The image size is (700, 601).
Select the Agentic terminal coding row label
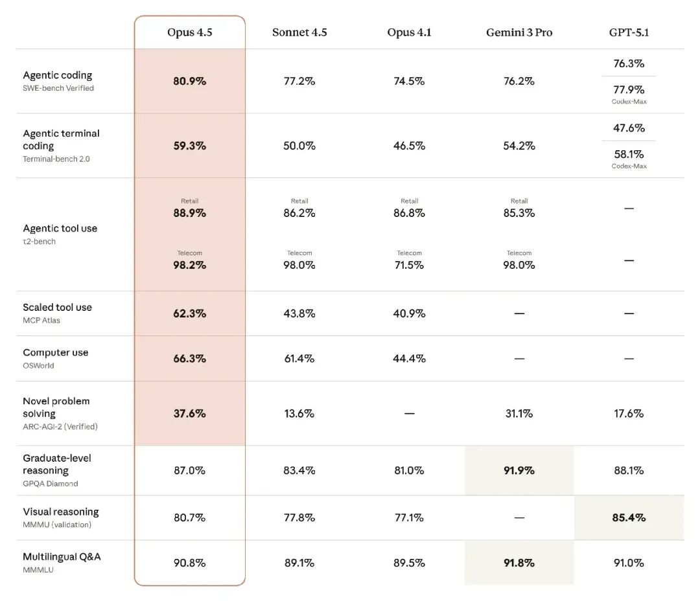[61, 140]
